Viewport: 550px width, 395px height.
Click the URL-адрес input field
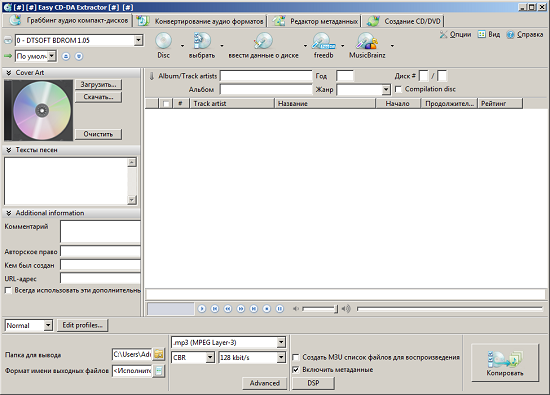pyautogui.click(x=100, y=279)
